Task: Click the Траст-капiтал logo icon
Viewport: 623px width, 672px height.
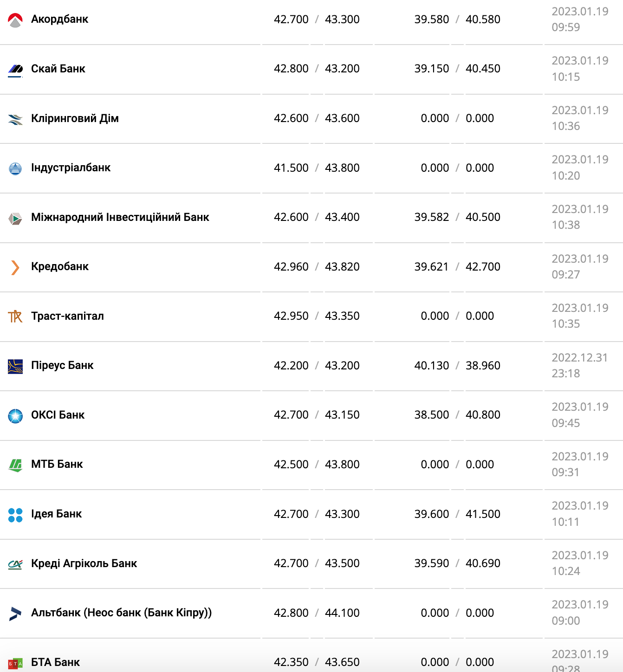Action: click(x=15, y=317)
